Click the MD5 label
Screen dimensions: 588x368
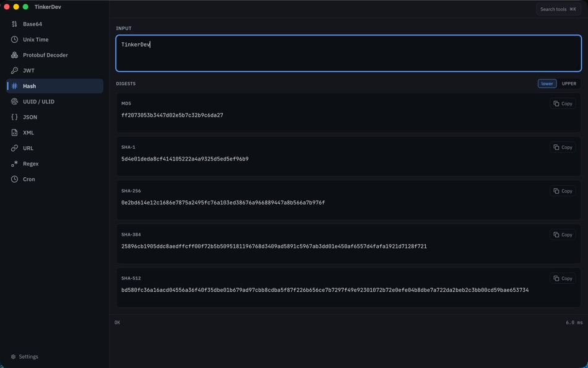(126, 103)
